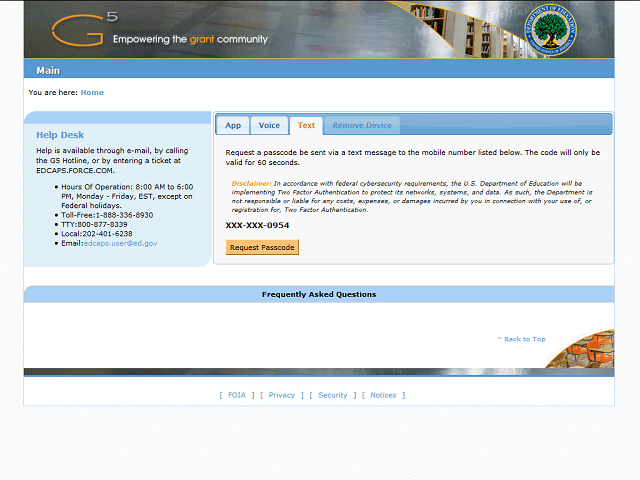Click the Toll-Free:1-888-336-8930 line
The height and width of the screenshot is (480, 640).
(x=107, y=215)
